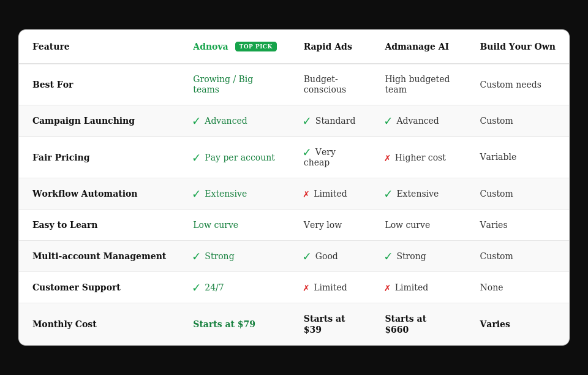This screenshot has height=375, width=588.
Task: Click the Feature column header
Action: coord(51,47)
